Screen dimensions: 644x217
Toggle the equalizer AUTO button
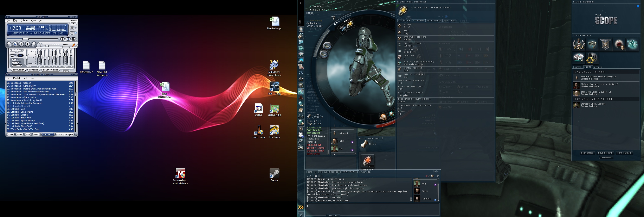click(15, 63)
